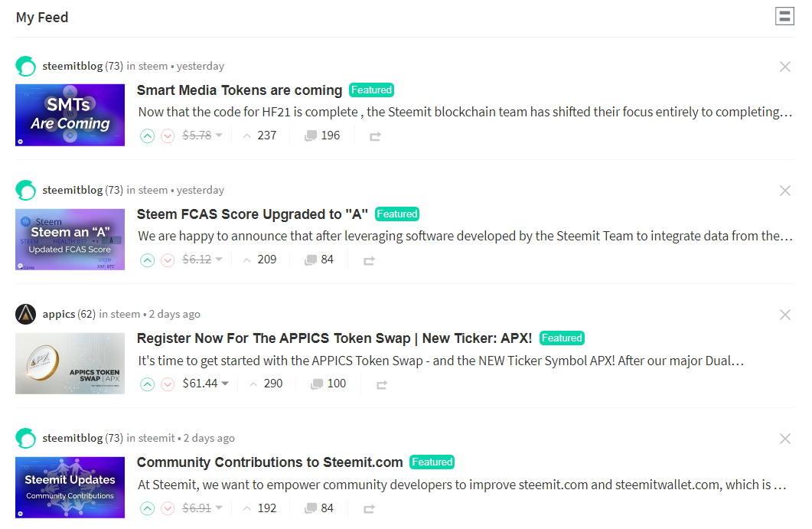Downvote the Community Contributions to Steemit.com post
The image size is (812, 529).
[168, 508]
